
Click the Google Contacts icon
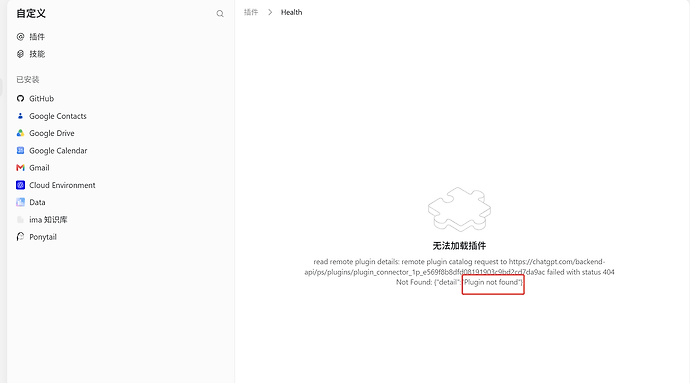(20, 116)
